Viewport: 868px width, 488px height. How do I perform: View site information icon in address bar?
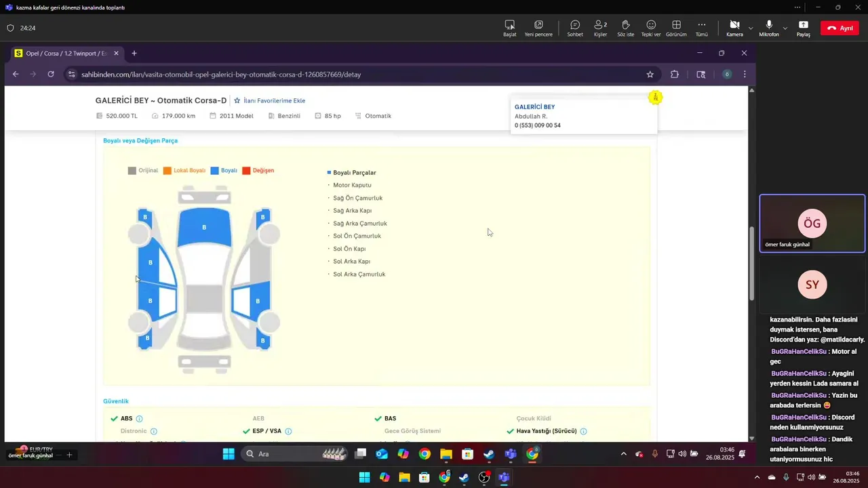tap(72, 74)
